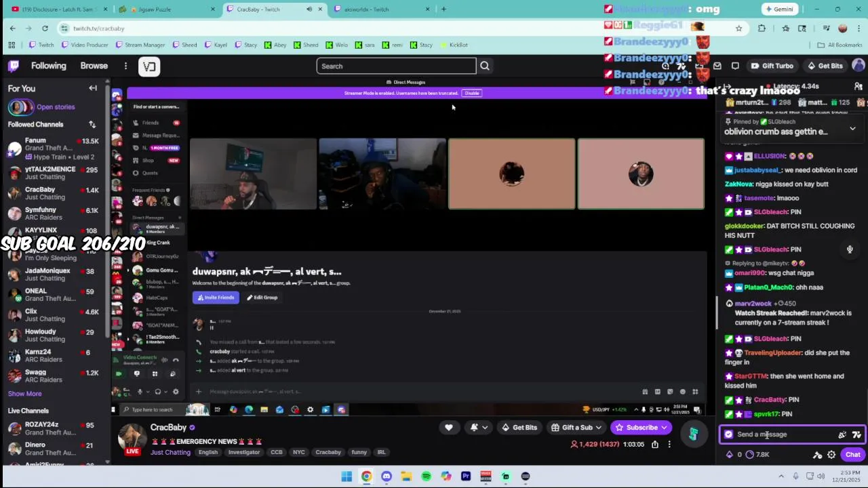The width and height of the screenshot is (868, 488).
Task: Reload the page in Chrome
Action: pyautogui.click(x=45, y=28)
